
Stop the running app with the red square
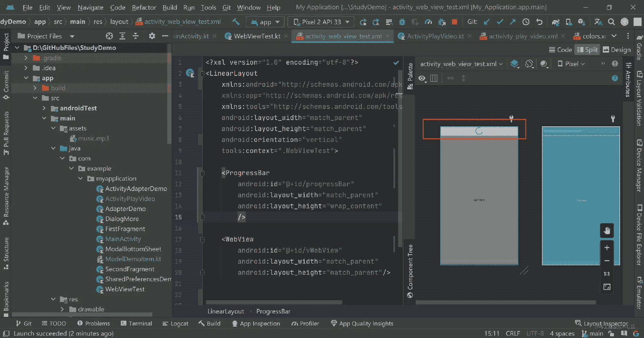(x=455, y=22)
